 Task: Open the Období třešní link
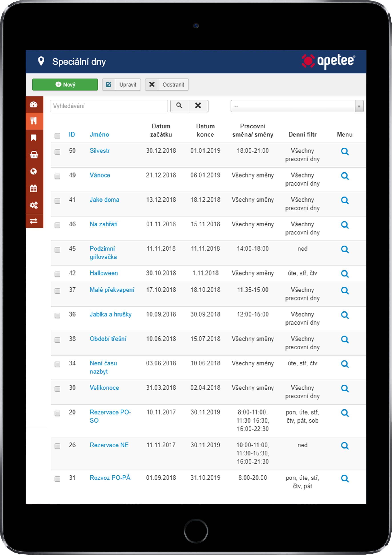click(x=108, y=339)
